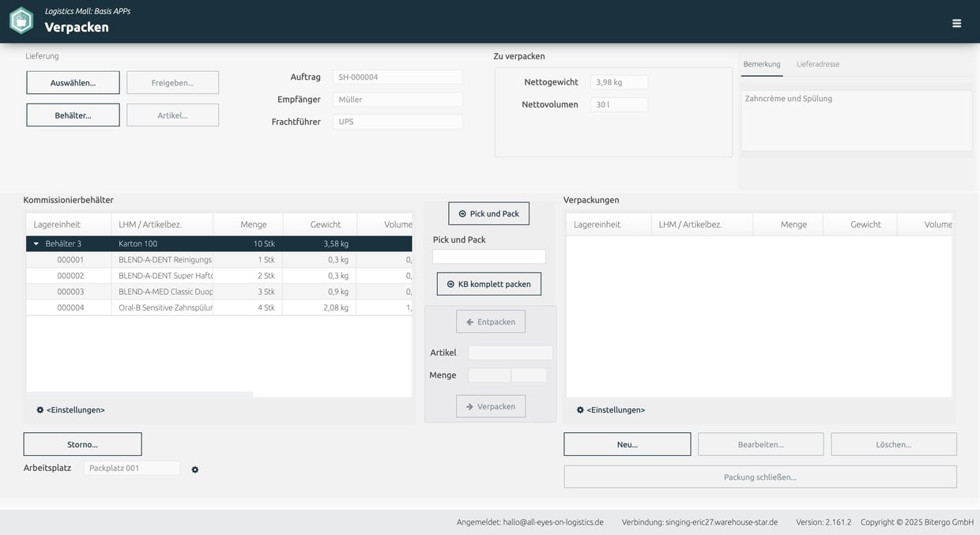
Task: Click the Auswählen... button
Action: point(73,82)
